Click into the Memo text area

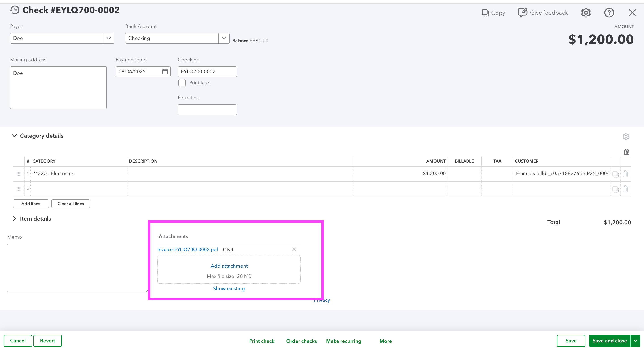(78, 268)
